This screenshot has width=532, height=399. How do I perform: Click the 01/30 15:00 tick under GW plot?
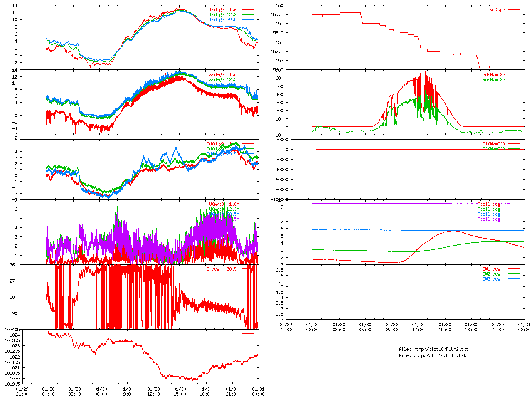pyautogui.click(x=445, y=327)
